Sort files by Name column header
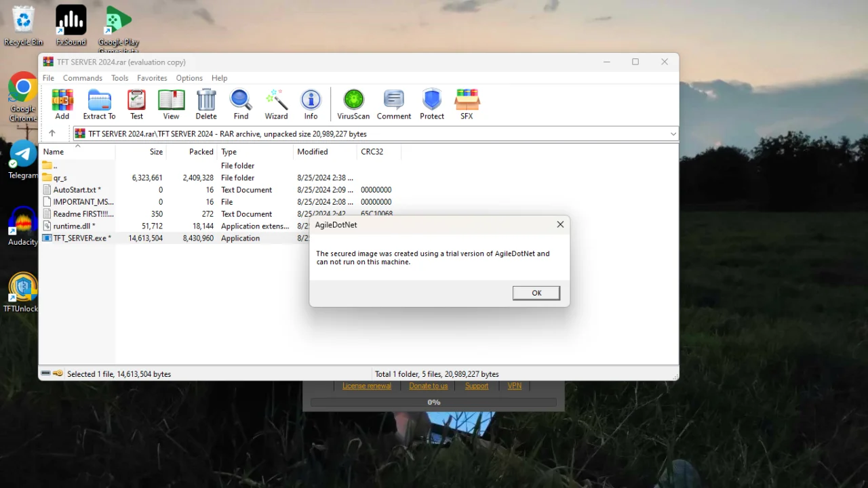 click(77, 152)
